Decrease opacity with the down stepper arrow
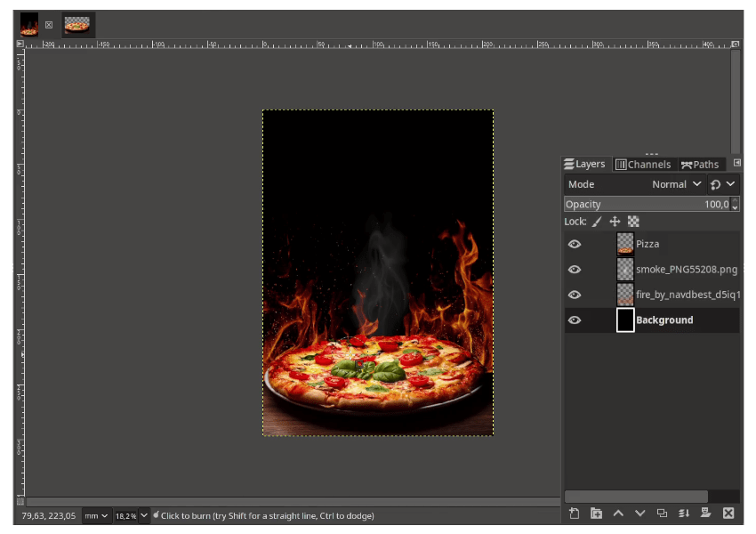The height and width of the screenshot is (534, 756). (x=735, y=208)
